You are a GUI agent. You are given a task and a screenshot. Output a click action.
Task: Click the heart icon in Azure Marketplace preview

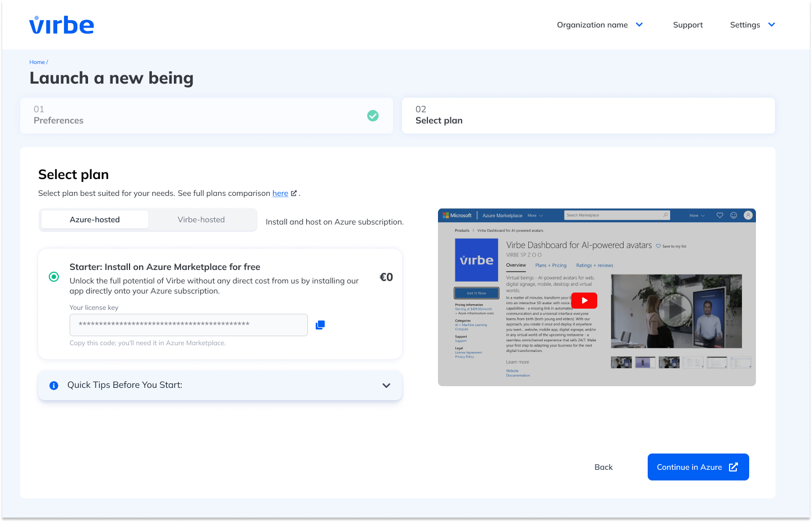coord(719,216)
